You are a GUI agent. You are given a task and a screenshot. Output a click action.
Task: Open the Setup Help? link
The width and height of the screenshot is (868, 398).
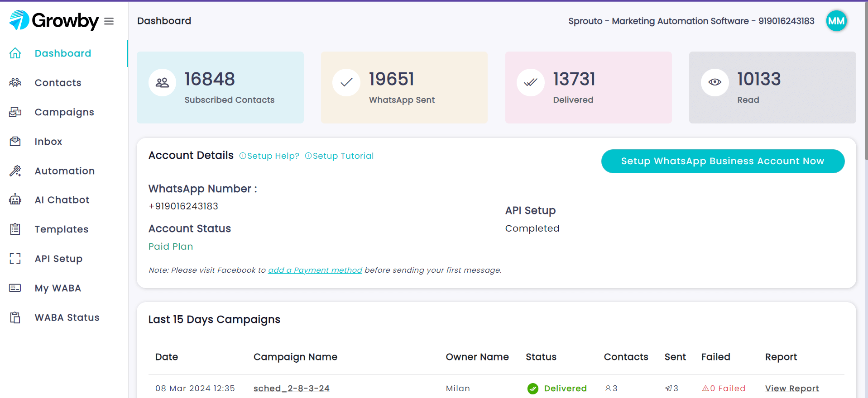(269, 156)
